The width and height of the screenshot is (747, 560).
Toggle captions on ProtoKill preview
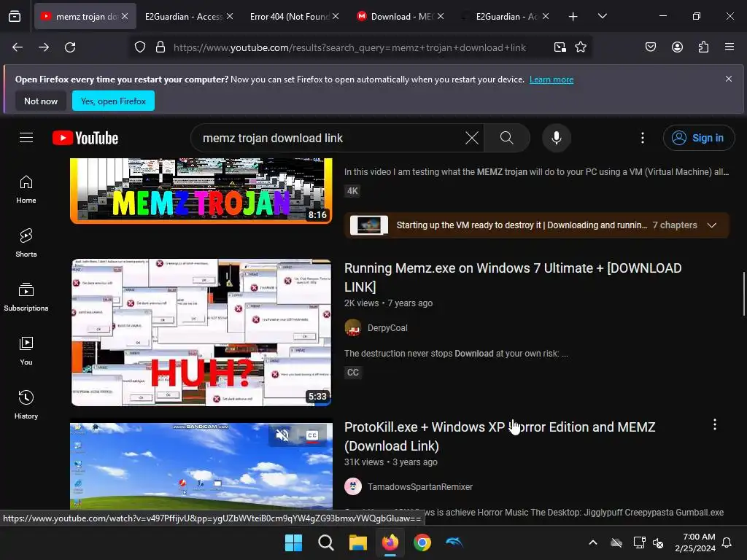(x=312, y=435)
